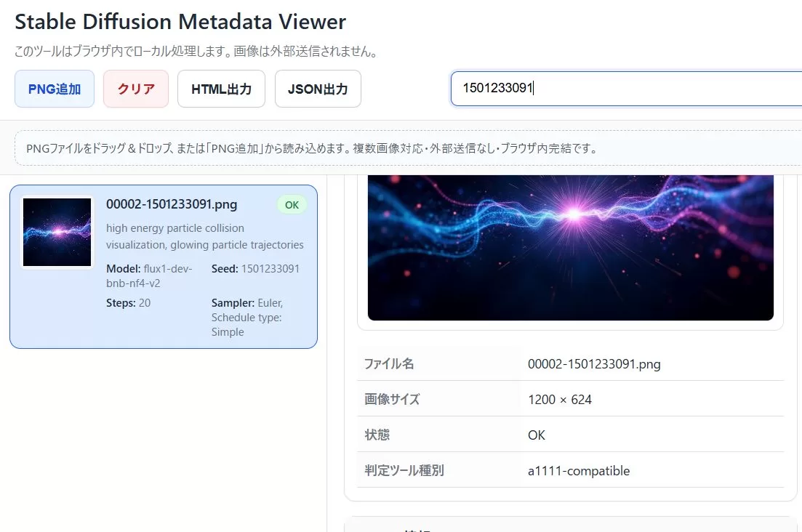Click the Steps 20 entry in card

[x=129, y=302]
